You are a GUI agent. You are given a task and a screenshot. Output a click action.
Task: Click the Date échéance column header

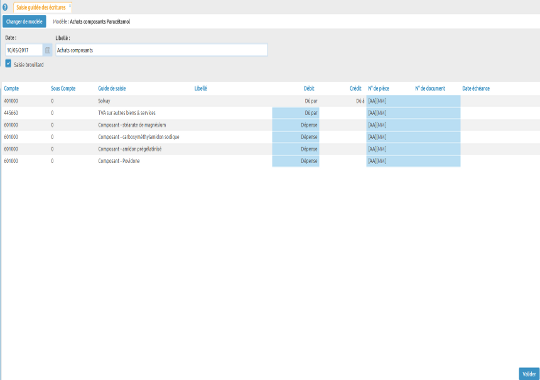tap(476, 89)
